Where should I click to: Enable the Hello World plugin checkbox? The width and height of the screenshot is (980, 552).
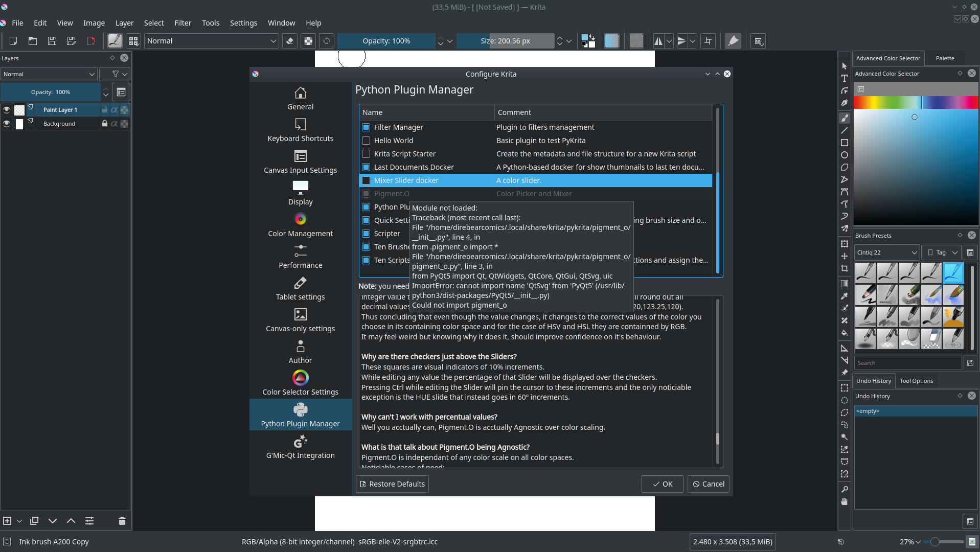pyautogui.click(x=366, y=141)
